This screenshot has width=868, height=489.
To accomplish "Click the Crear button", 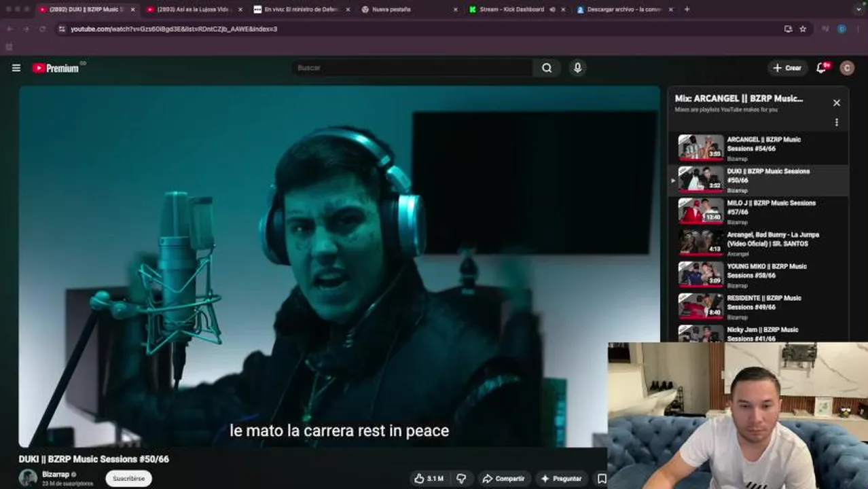I will [x=787, y=68].
